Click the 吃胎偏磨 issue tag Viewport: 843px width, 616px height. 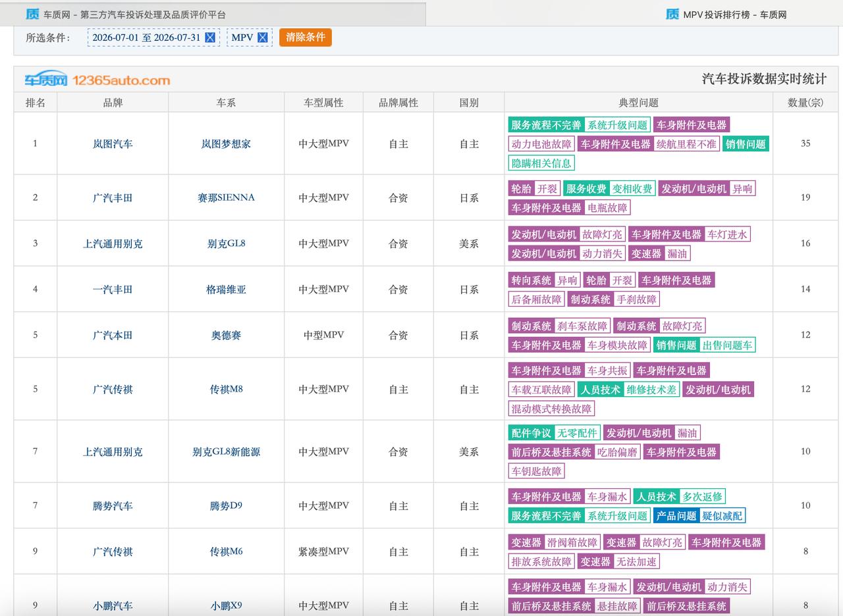click(x=617, y=452)
